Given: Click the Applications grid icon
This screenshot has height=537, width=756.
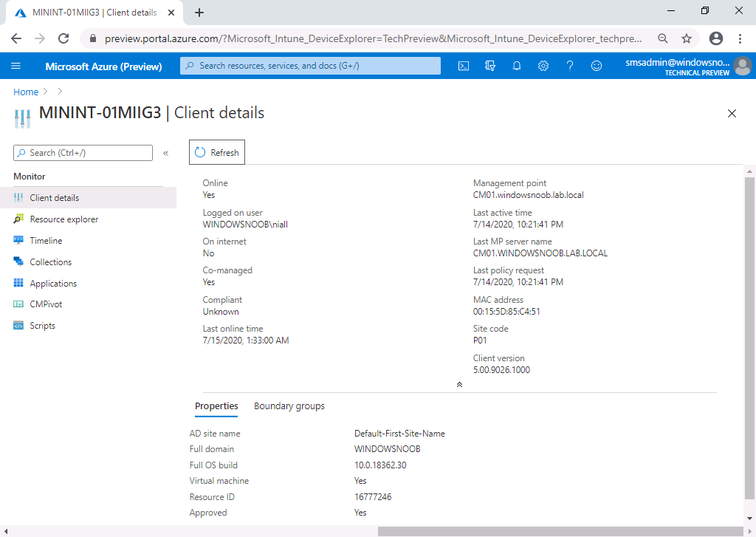Looking at the screenshot, I should click(x=18, y=283).
